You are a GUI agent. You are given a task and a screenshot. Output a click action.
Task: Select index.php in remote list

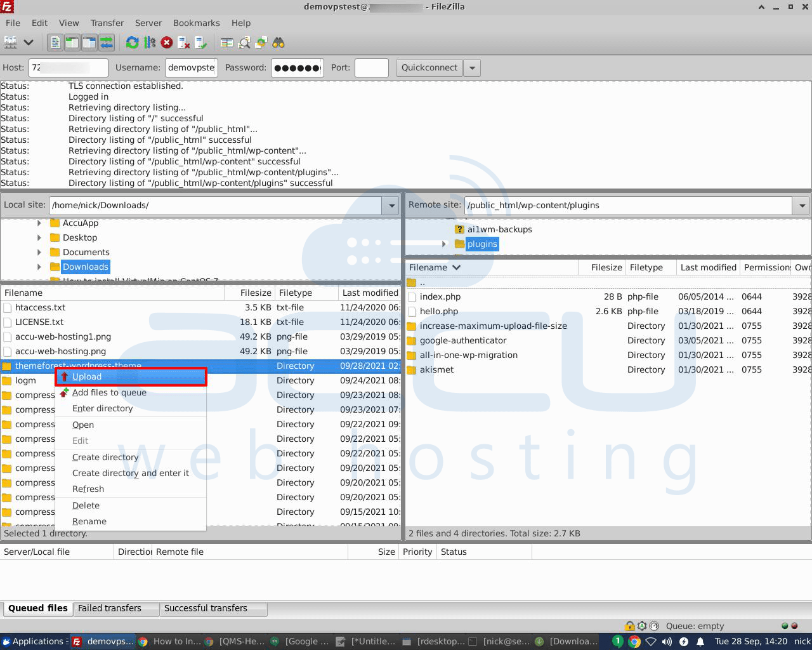pyautogui.click(x=608, y=296)
